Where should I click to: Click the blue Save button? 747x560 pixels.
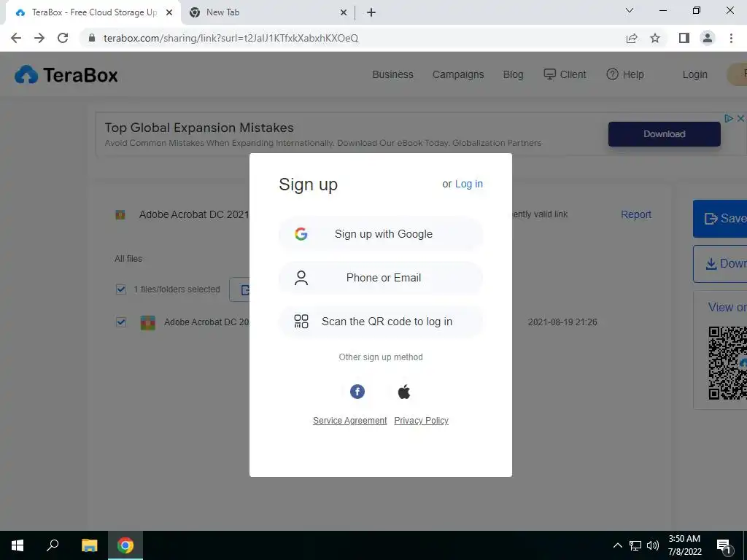coord(720,219)
